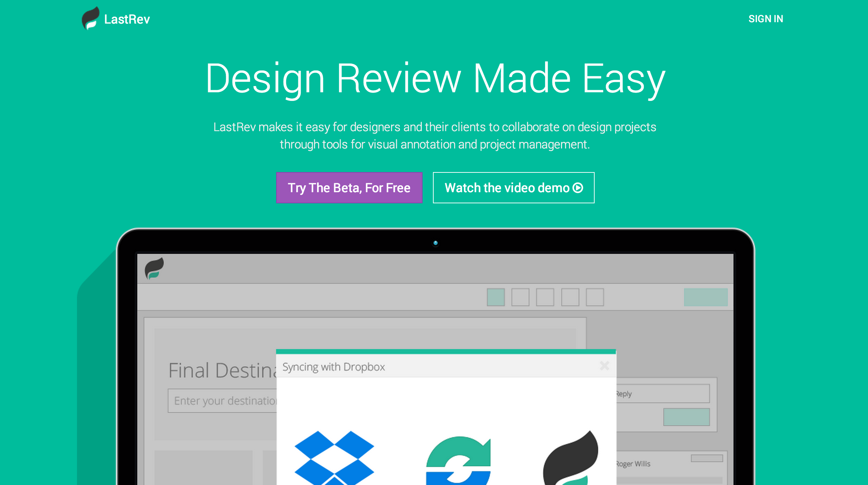
Task: Click the Enter your destination field
Action: pos(222,401)
